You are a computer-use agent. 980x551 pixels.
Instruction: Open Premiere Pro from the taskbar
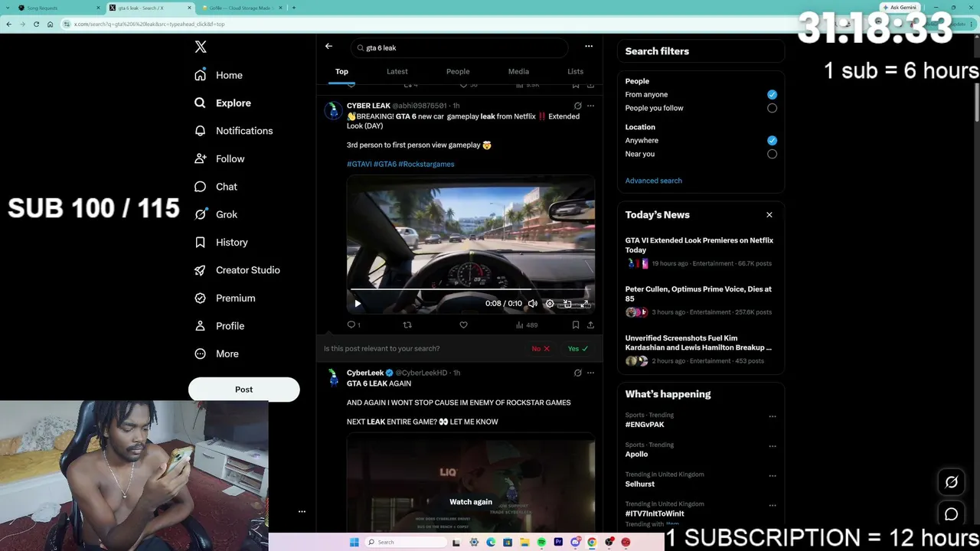point(558,543)
